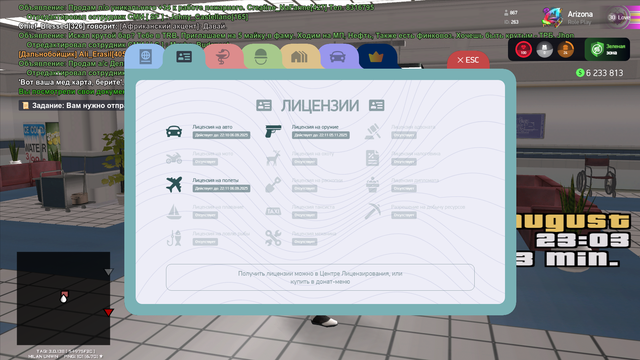Click the car license validity date badge
Image resolution: width=640 pixels, height=360 pixels.
tap(221, 135)
